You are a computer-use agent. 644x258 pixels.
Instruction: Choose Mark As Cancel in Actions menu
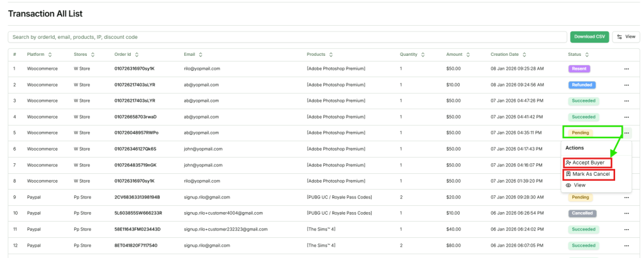587,174
